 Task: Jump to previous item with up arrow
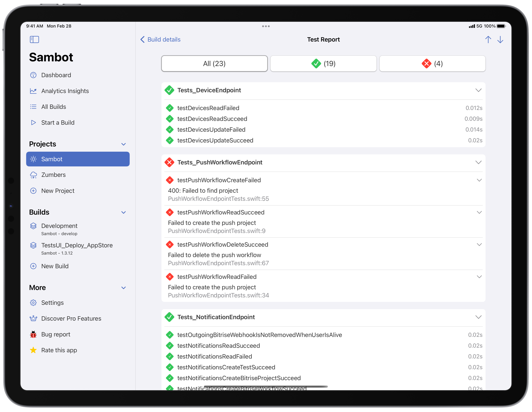point(488,40)
